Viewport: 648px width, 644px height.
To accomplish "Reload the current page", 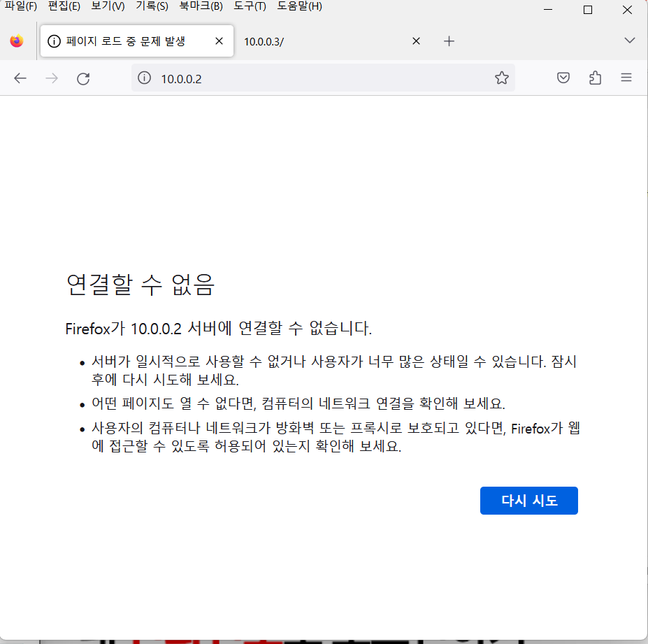I will point(83,78).
